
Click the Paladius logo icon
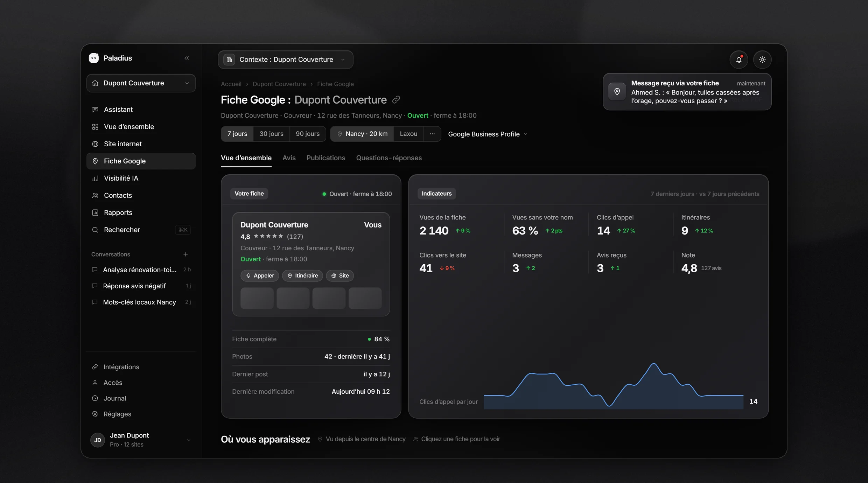(94, 58)
